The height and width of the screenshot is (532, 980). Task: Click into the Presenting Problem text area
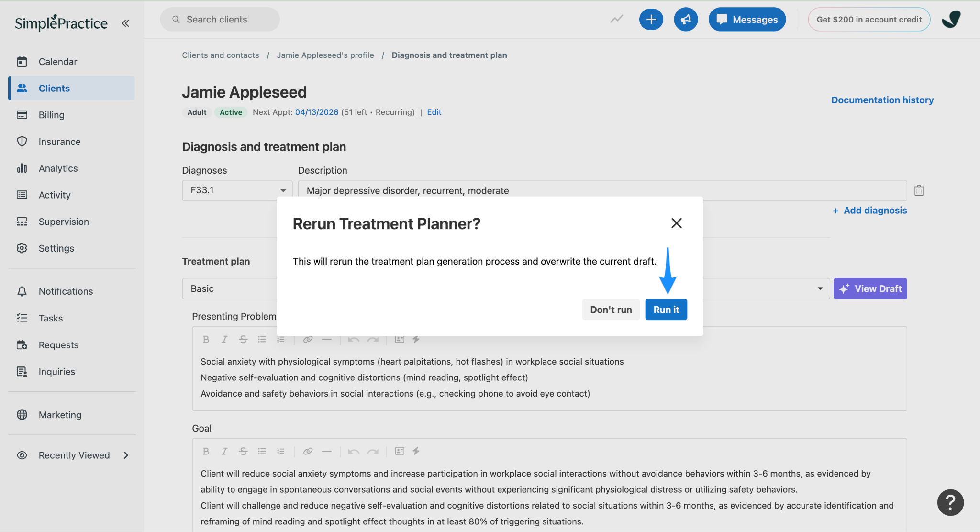point(549,377)
